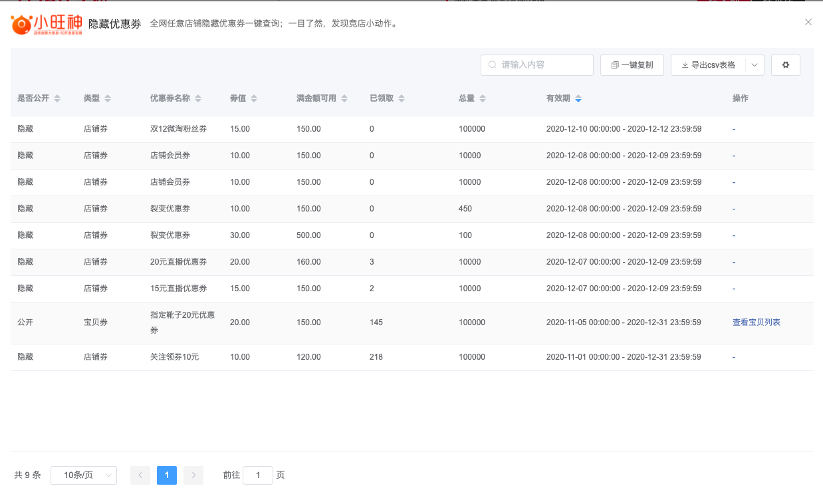Open 查看宝贝列表 link
The height and width of the screenshot is (504, 823).
pyautogui.click(x=757, y=322)
